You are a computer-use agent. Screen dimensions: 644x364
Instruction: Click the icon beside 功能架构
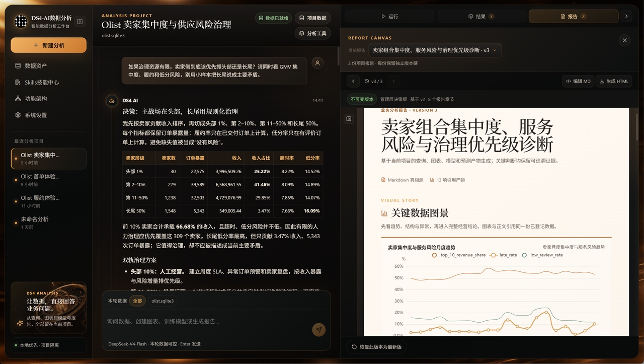click(x=18, y=99)
